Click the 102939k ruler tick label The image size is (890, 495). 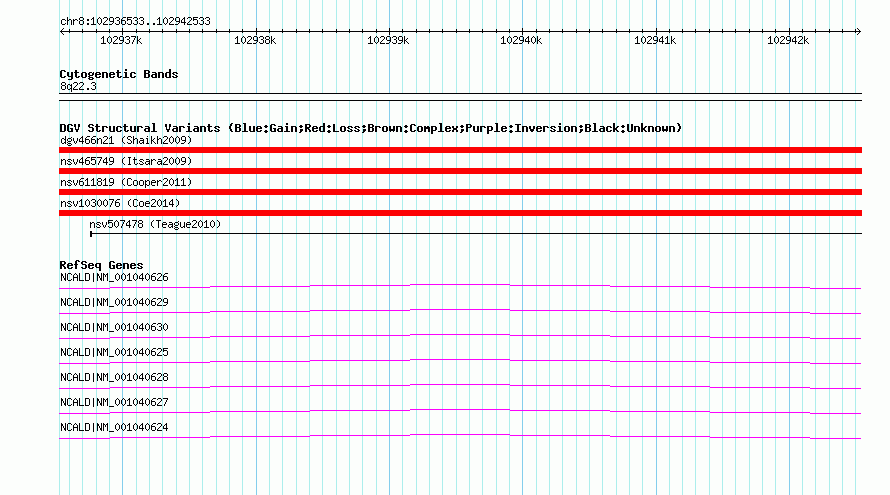[388, 40]
